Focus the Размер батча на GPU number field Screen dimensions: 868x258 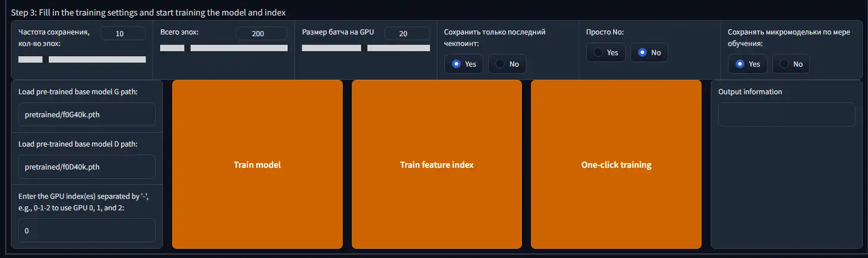(407, 33)
